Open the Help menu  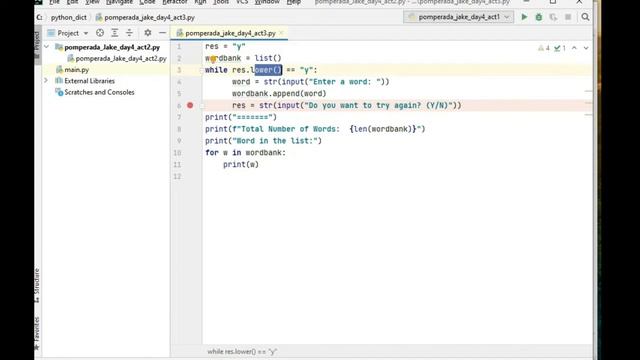pos(293,2)
